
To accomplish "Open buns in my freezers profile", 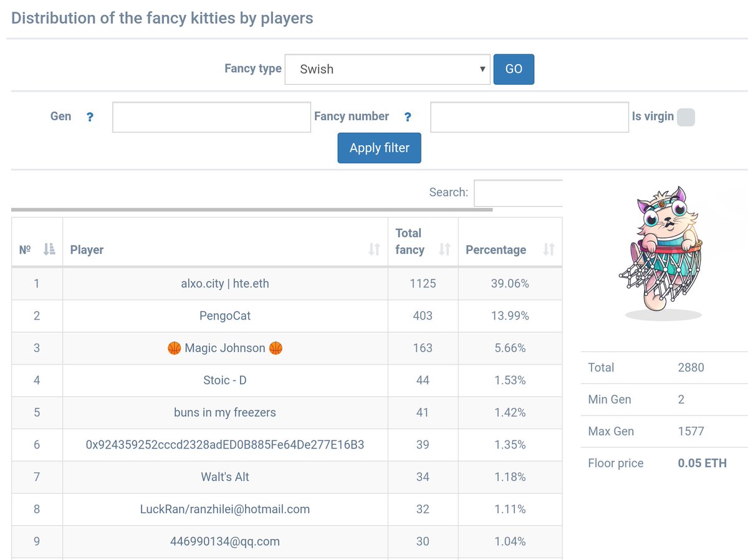I will click(224, 412).
